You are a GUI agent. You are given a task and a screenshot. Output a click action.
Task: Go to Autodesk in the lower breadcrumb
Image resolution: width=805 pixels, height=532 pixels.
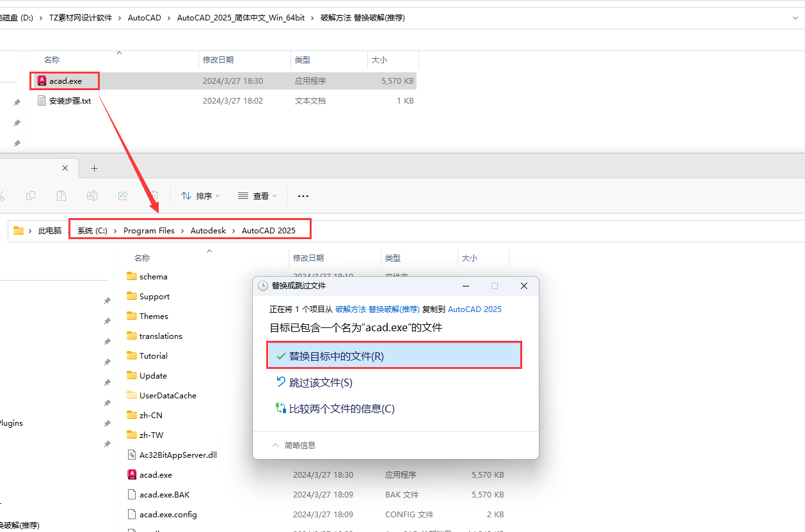(x=208, y=230)
